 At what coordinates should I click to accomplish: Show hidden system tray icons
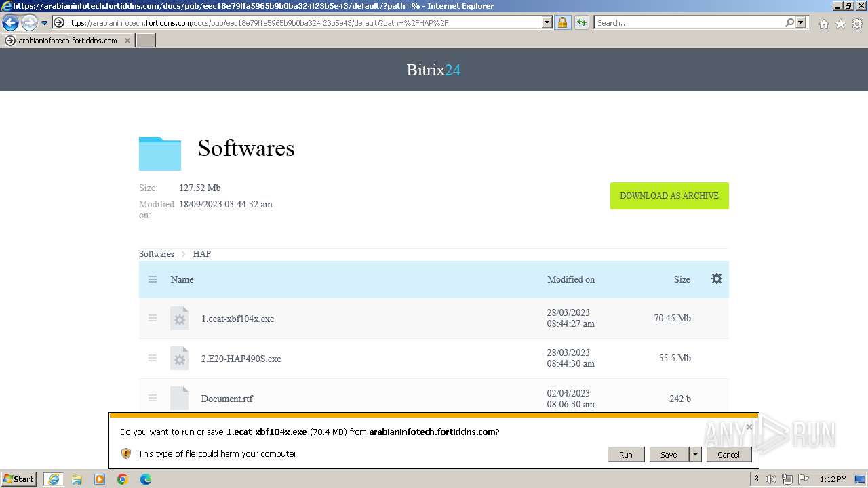[x=757, y=479]
